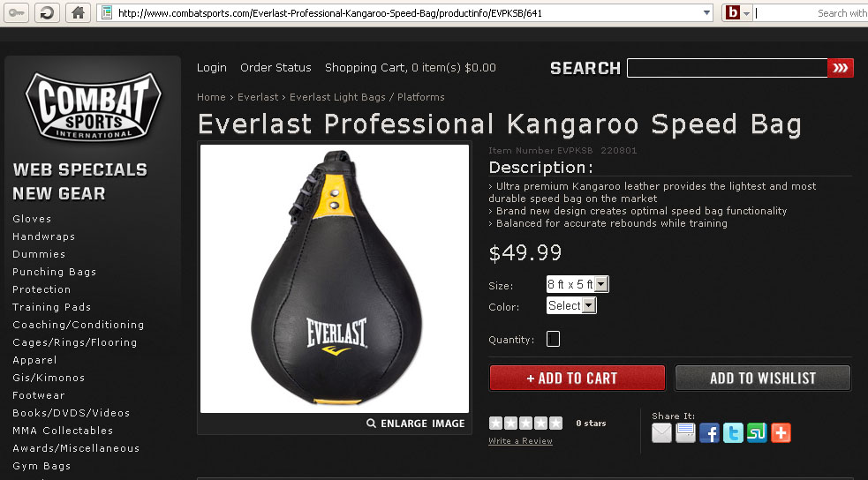Viewport: 868px width, 480px height.
Task: Share the product on Facebook
Action: (709, 432)
